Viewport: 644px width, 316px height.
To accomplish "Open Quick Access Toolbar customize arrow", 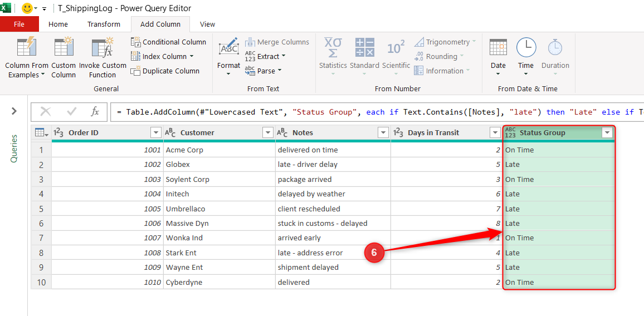I will point(45,8).
